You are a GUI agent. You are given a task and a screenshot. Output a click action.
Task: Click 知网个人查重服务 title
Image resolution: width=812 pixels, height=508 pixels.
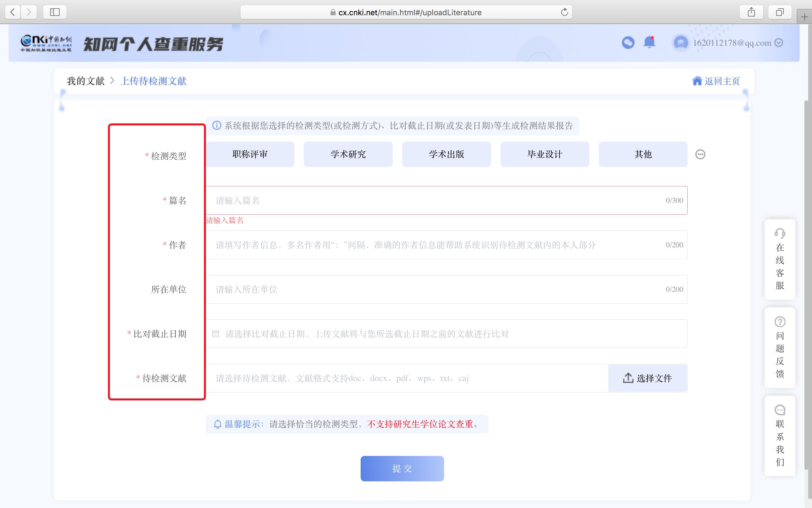(153, 44)
